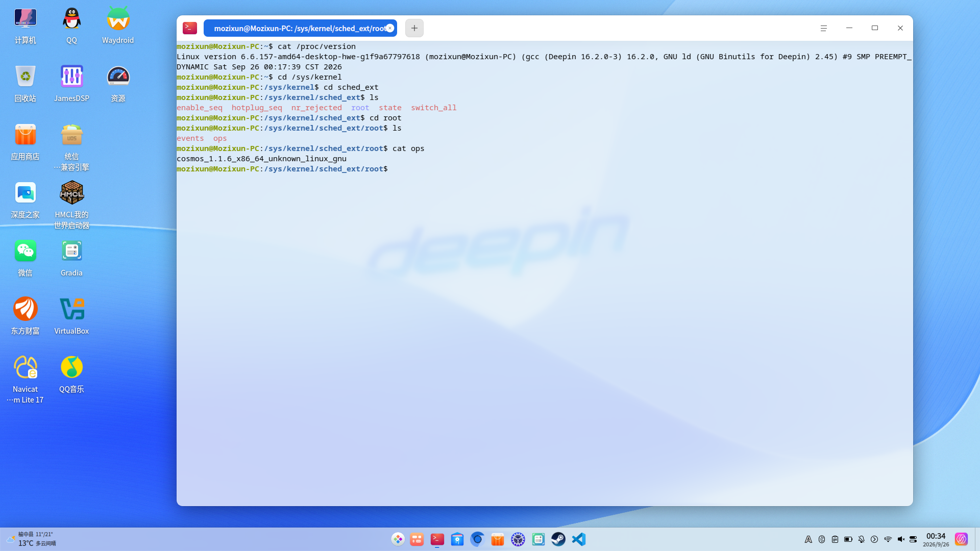Open the 计算机 desktop icon
The height and width of the screenshot is (551, 980).
(25, 19)
